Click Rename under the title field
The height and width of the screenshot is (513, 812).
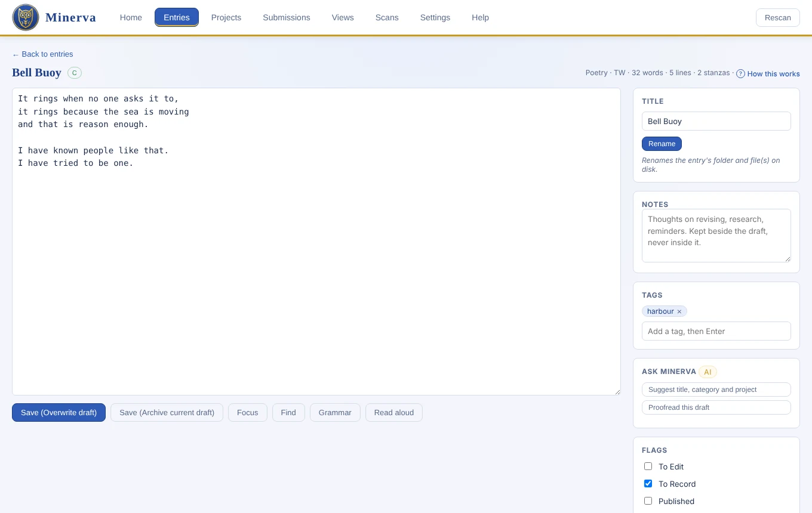click(662, 144)
